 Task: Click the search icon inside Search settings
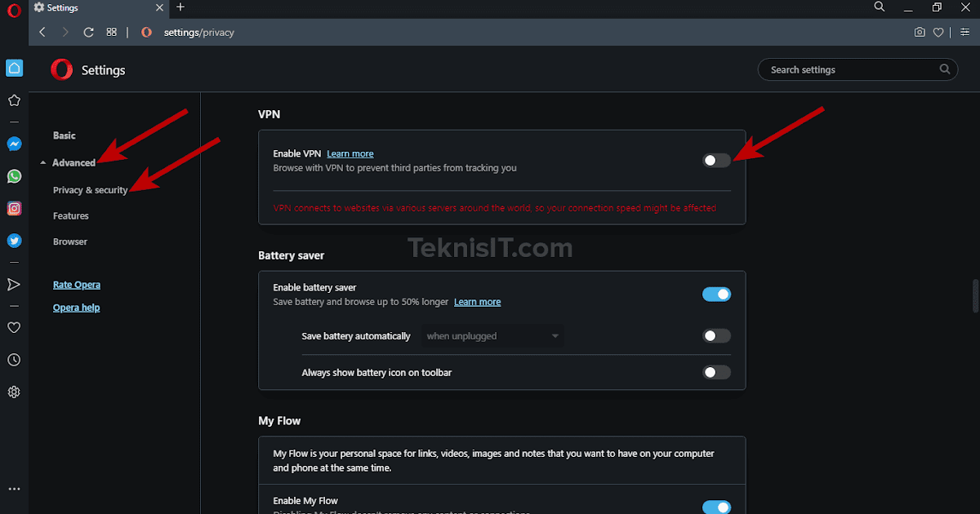(x=945, y=69)
